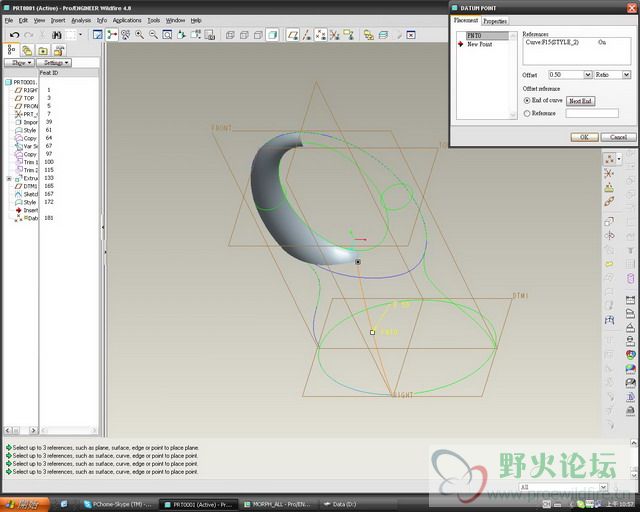Click the Zoom In magnifier

[140, 35]
